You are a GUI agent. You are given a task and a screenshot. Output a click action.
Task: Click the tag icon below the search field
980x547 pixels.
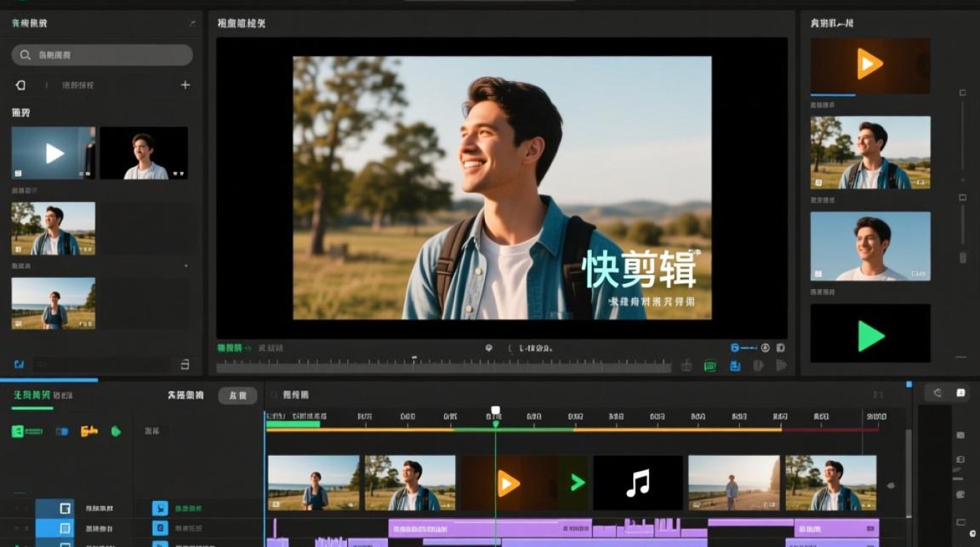tap(20, 85)
